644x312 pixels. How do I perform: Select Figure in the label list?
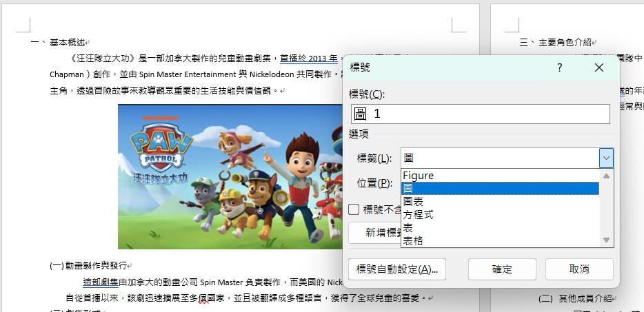(x=499, y=176)
